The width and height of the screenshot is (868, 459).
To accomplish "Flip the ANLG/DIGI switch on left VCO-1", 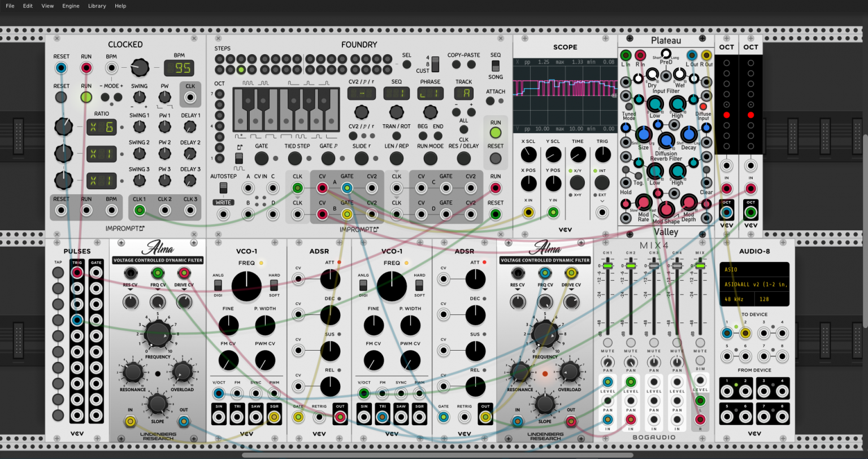I will (x=218, y=285).
